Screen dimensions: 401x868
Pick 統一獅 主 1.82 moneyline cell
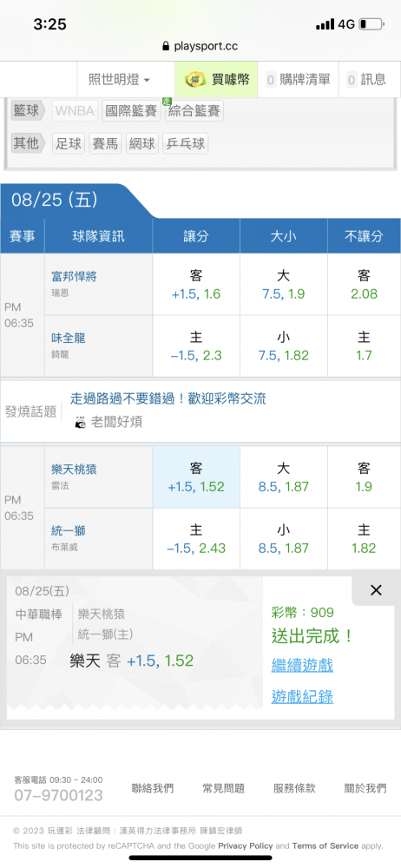[x=364, y=539]
